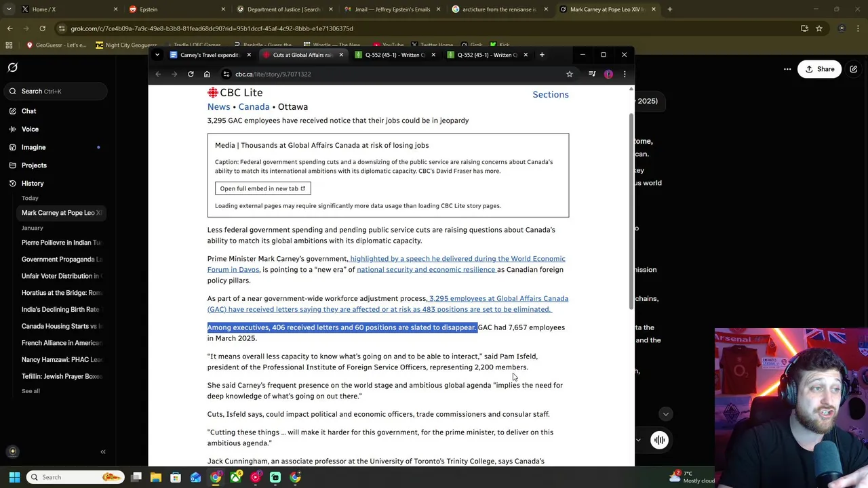This screenshot has height=488, width=868.
Task: Reload the CBC page
Action: pyautogui.click(x=191, y=74)
